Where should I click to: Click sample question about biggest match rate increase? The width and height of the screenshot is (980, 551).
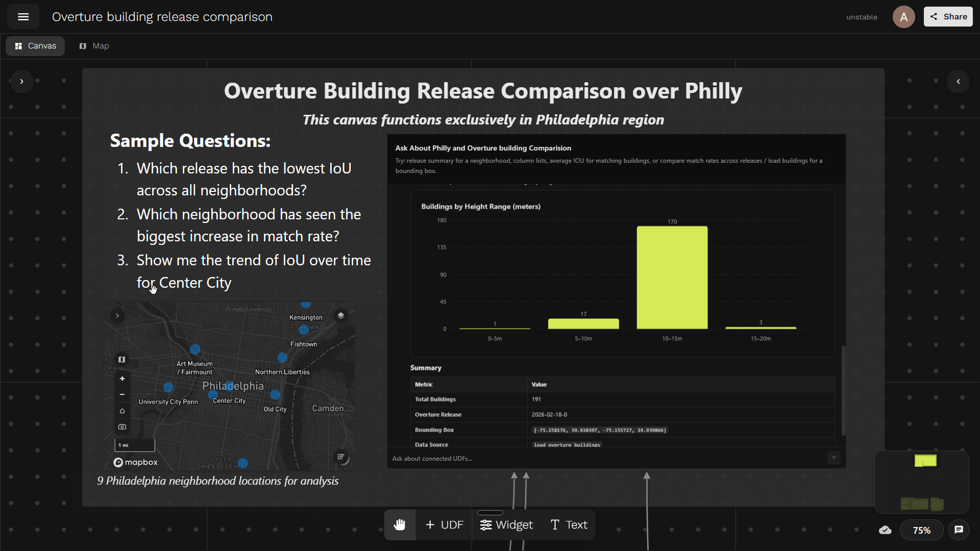[249, 225]
